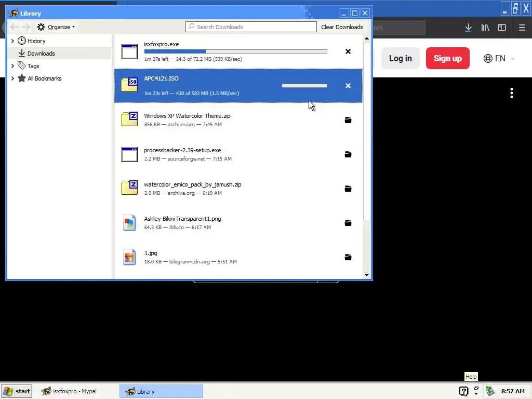The image size is (532, 399).
Task: Toggle the browser sidebar icon
Action: pos(502,28)
